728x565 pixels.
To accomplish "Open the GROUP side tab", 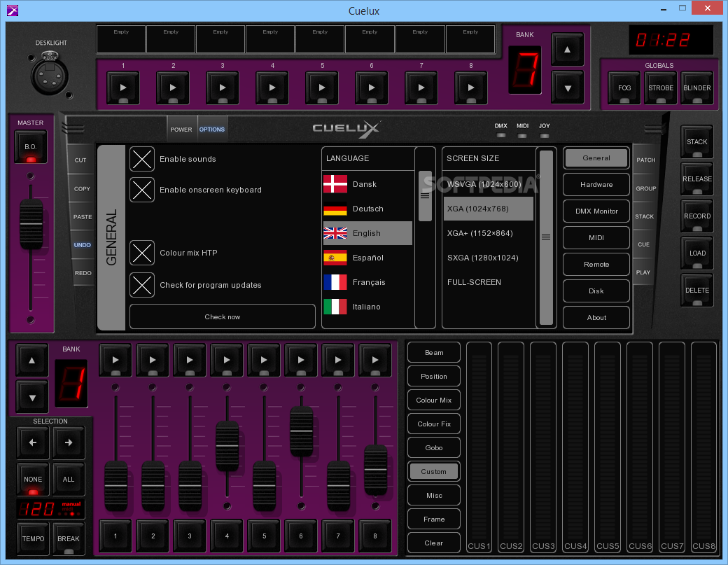I will point(645,188).
